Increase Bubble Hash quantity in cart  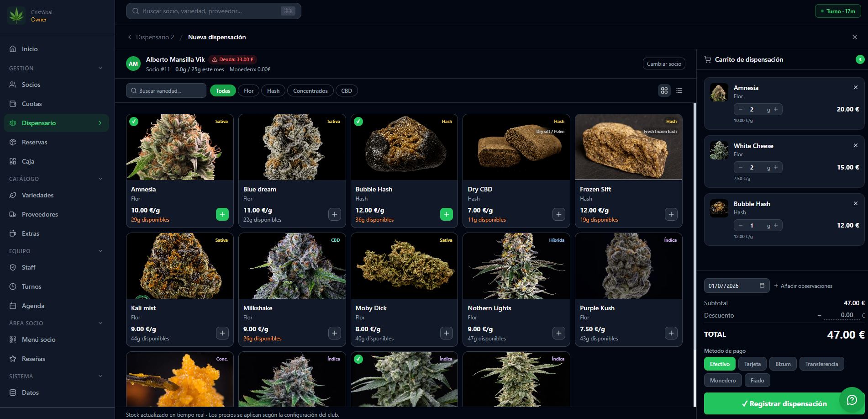pos(776,225)
